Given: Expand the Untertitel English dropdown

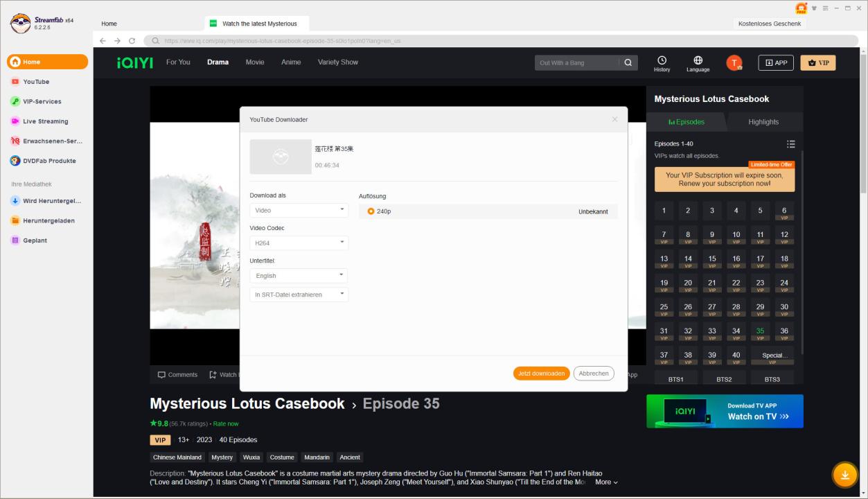Looking at the screenshot, I should coord(299,275).
